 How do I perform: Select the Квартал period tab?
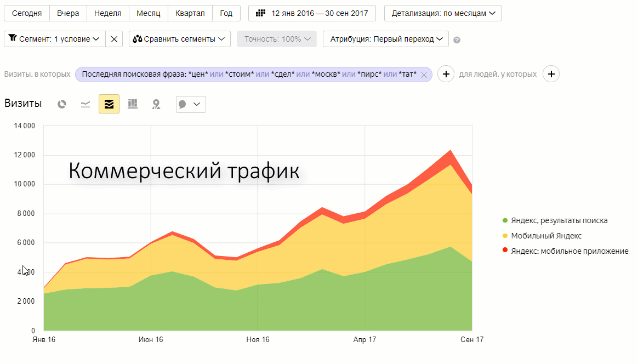coord(190,13)
